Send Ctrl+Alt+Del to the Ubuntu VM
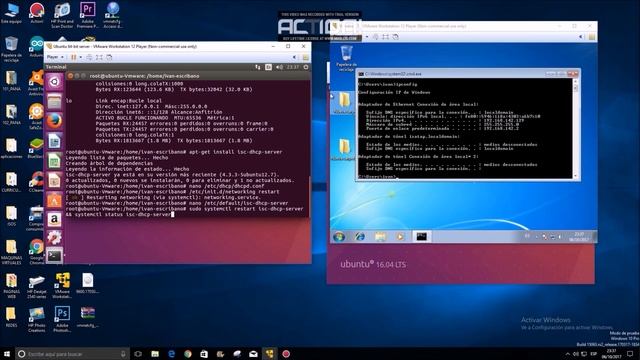 click(x=89, y=57)
